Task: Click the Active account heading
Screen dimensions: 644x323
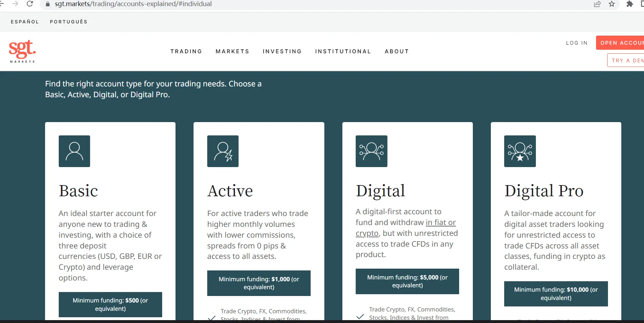Action: [230, 191]
